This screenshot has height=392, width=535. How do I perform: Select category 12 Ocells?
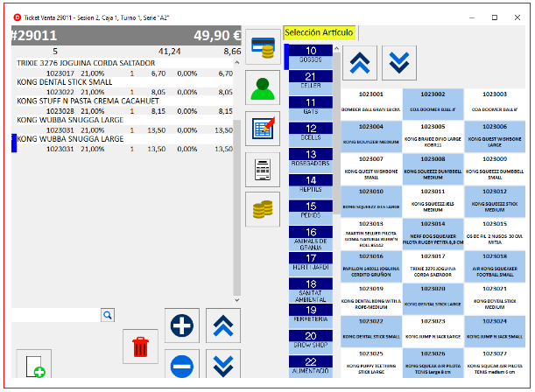point(311,134)
